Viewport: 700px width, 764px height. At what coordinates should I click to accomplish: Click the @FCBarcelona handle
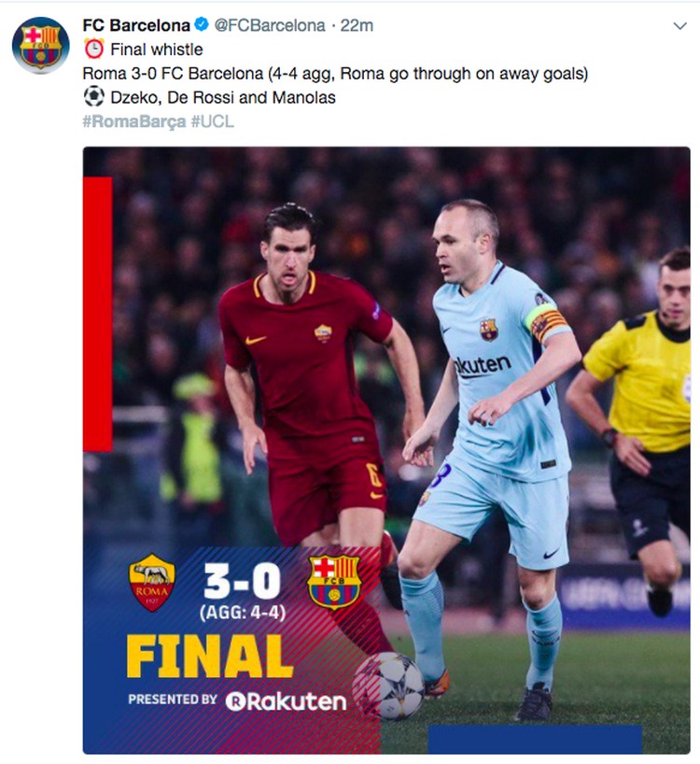click(269, 25)
